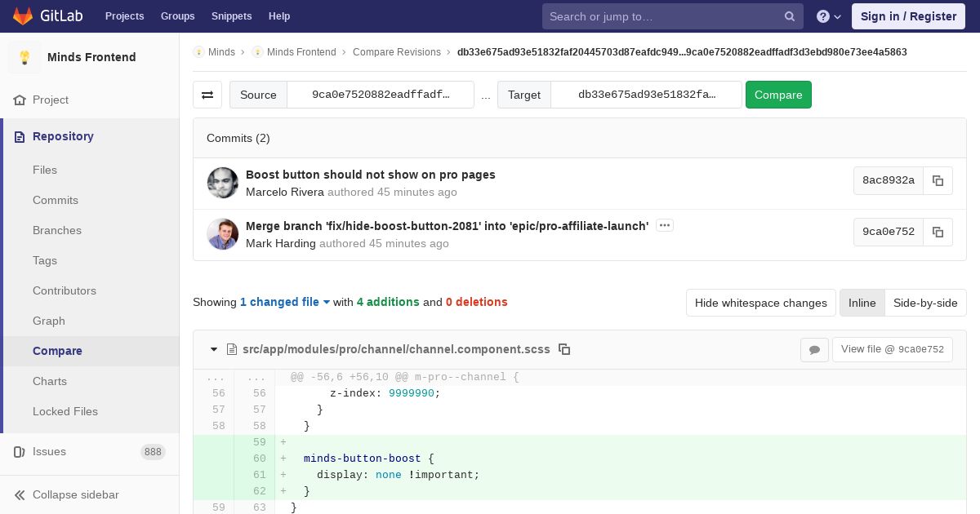Switch diff to Inline view
Screen dimensions: 980x514
point(862,303)
